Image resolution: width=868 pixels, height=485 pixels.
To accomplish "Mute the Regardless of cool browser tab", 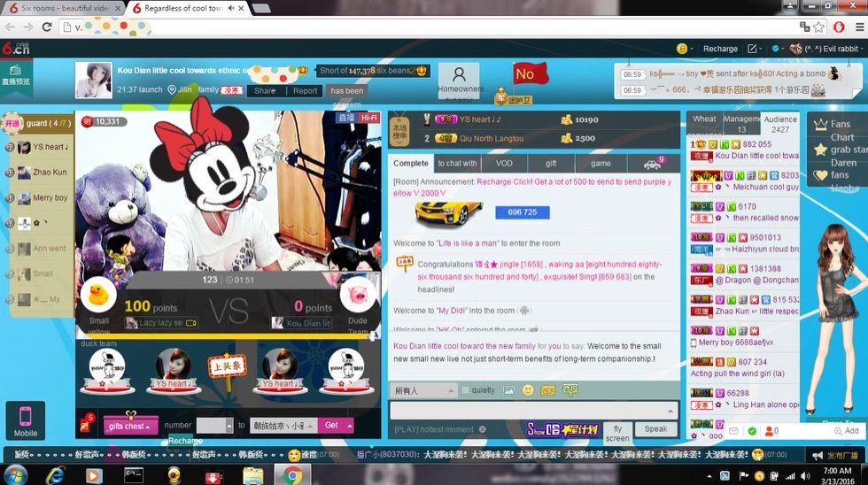I will (x=231, y=8).
